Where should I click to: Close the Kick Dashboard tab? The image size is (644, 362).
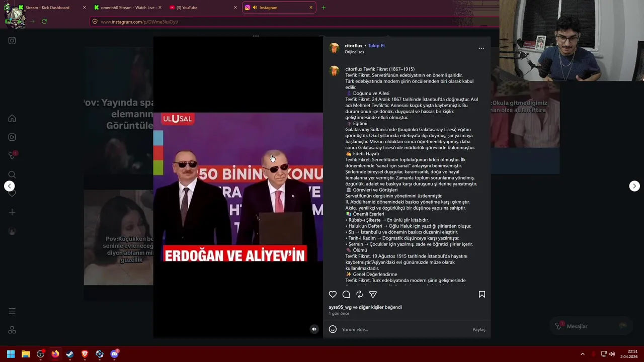point(84,8)
